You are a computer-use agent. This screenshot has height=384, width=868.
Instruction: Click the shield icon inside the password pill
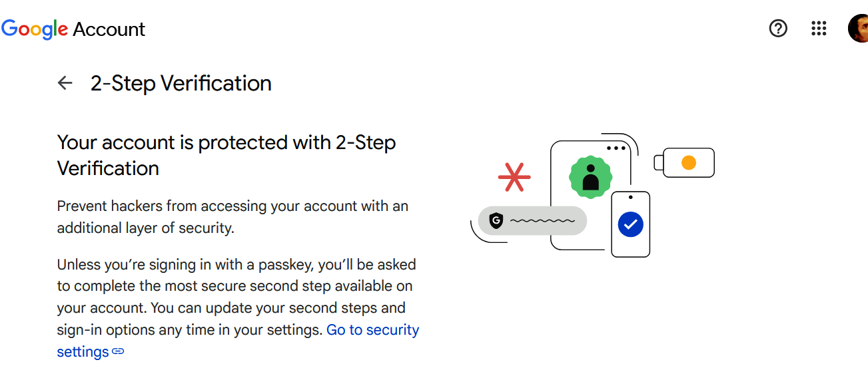click(496, 220)
